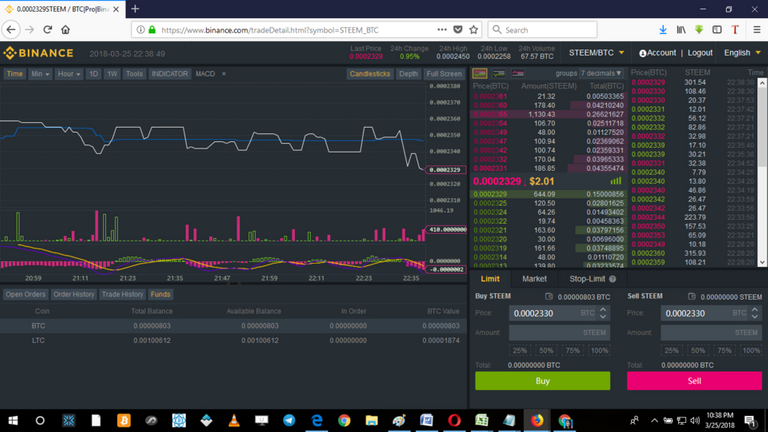The height and width of the screenshot is (432, 768).
Task: Toggle the Firefox sidebar icon
Action: pyautogui.click(x=717, y=30)
